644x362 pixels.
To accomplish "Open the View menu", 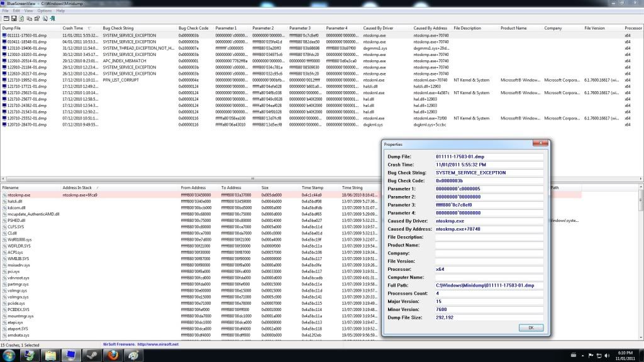I will [x=28, y=11].
